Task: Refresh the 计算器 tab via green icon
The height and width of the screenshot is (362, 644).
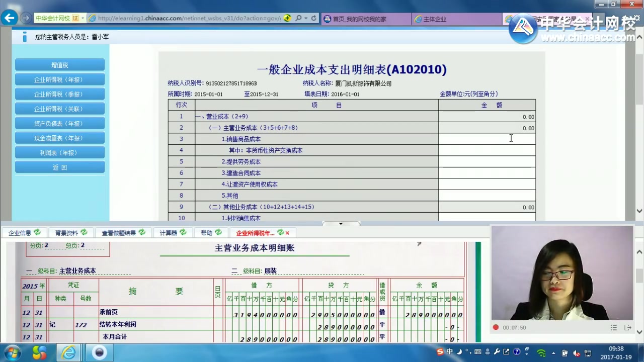Action: pyautogui.click(x=183, y=232)
